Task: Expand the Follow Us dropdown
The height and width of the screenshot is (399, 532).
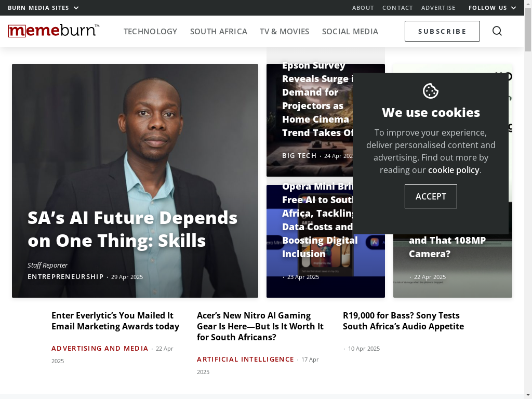Action: click(493, 7)
